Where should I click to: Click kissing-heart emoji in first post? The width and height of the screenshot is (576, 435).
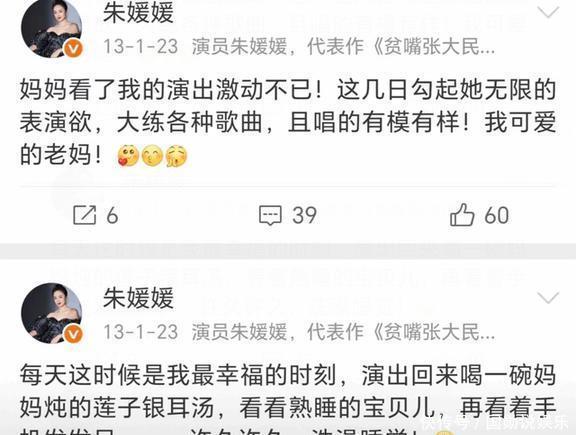pyautogui.click(x=127, y=156)
